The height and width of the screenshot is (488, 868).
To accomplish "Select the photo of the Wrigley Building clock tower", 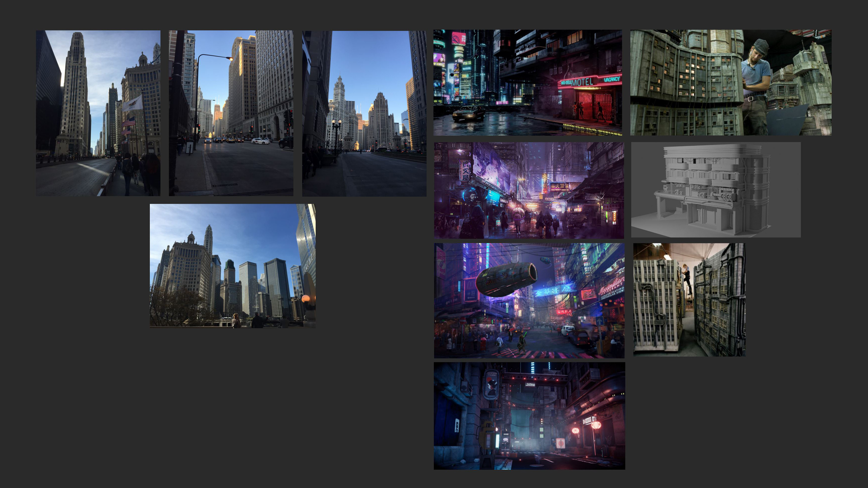I will click(364, 113).
